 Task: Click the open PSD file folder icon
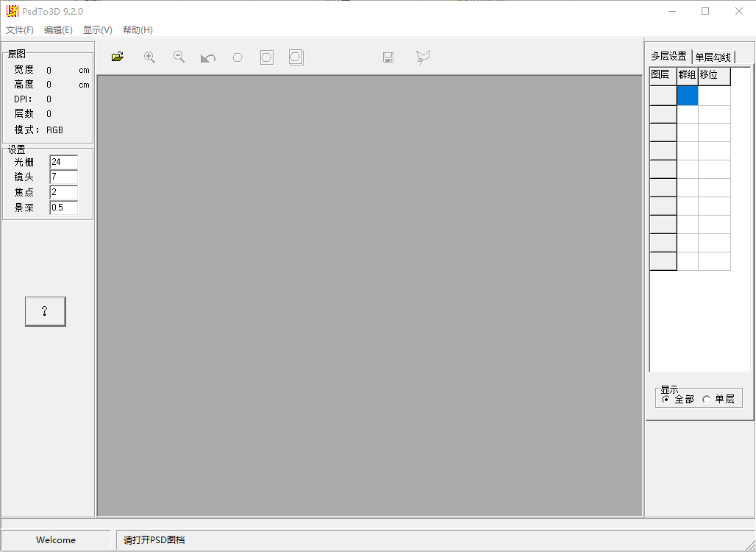(x=118, y=57)
